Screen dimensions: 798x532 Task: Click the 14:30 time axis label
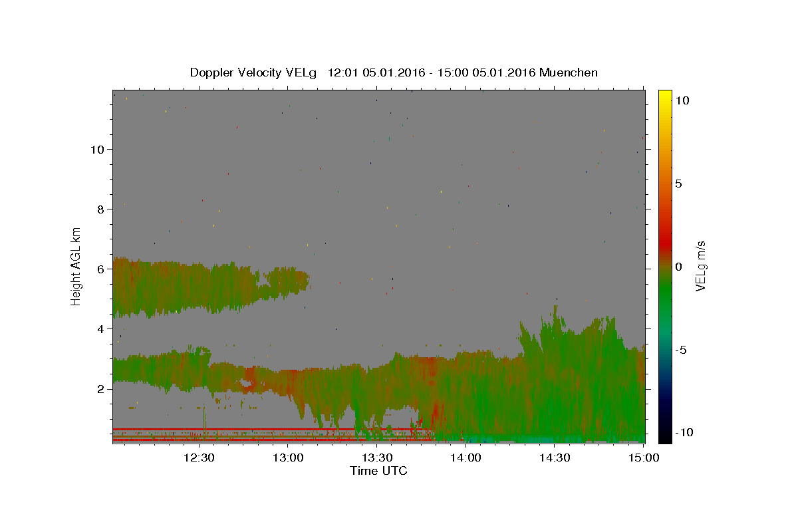pos(555,458)
